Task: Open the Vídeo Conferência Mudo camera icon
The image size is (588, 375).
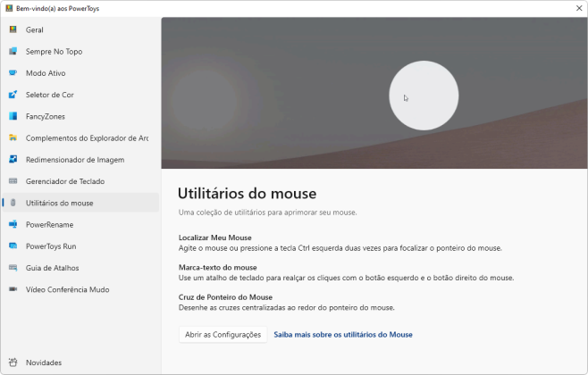Action: point(13,289)
